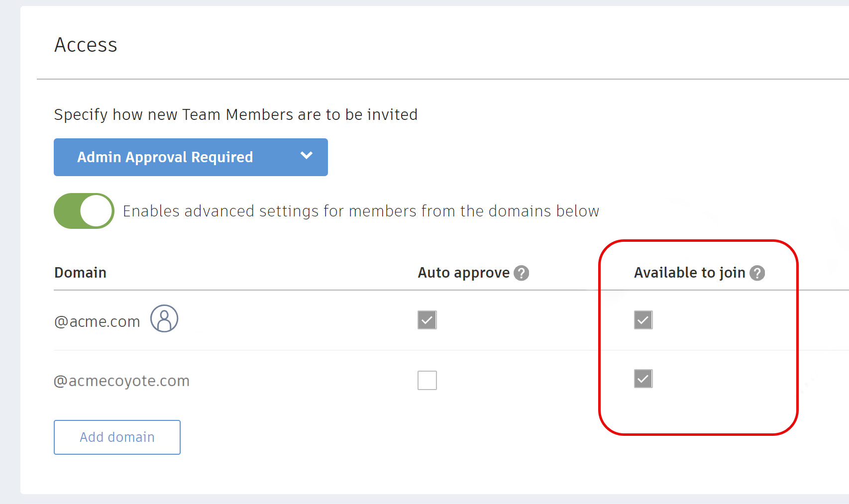Disable advanced settings for domain members
The image size is (849, 504).
click(x=84, y=211)
